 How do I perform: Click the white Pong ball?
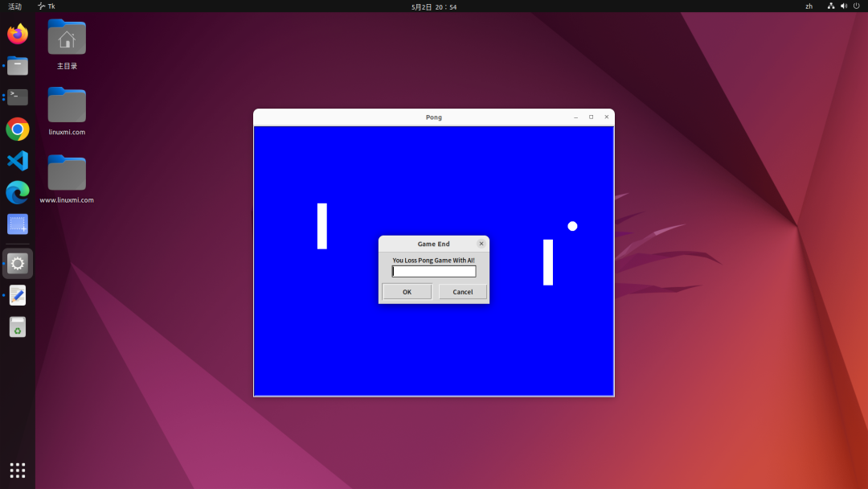tap(572, 226)
